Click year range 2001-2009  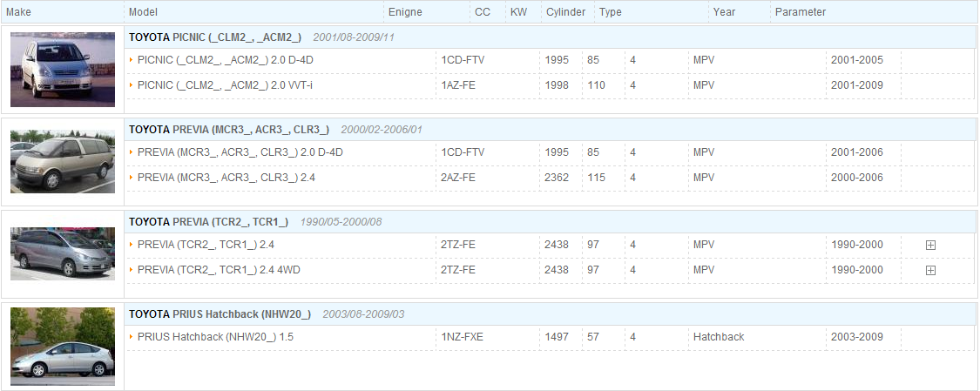[x=857, y=85]
